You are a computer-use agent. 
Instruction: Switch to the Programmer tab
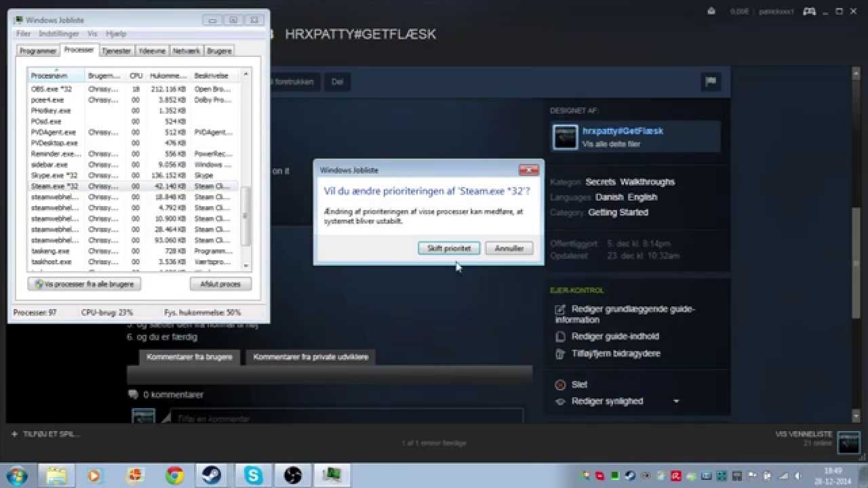[38, 51]
